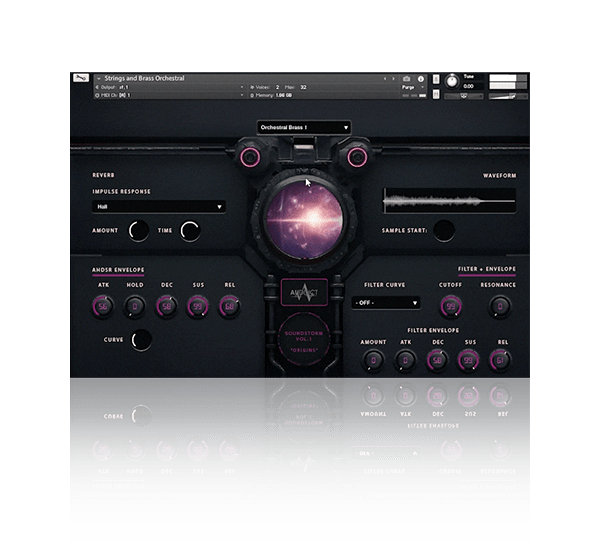Image resolution: width=600 pixels, height=543 pixels.
Task: Click the Filter Envelope Amount knob
Action: point(373,360)
